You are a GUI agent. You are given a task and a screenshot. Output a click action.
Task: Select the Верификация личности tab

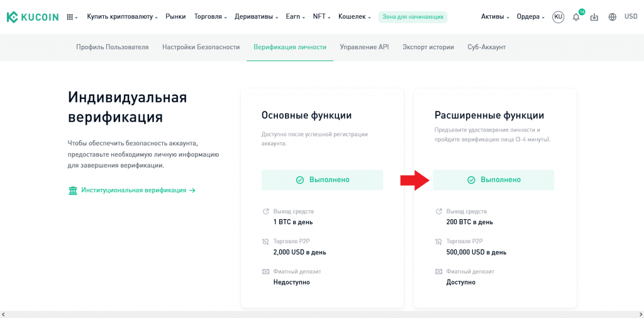(x=290, y=47)
